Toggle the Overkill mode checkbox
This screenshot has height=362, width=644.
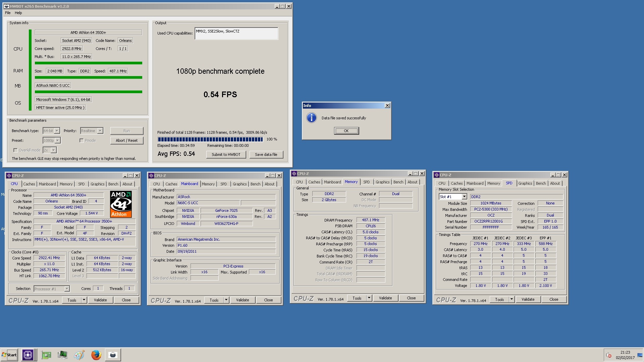(x=15, y=150)
